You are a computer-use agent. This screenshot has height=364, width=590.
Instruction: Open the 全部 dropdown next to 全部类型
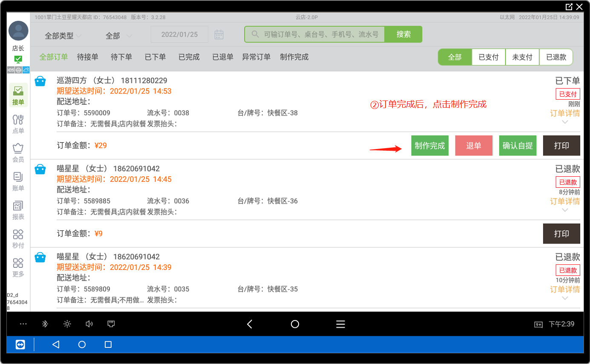tap(119, 36)
